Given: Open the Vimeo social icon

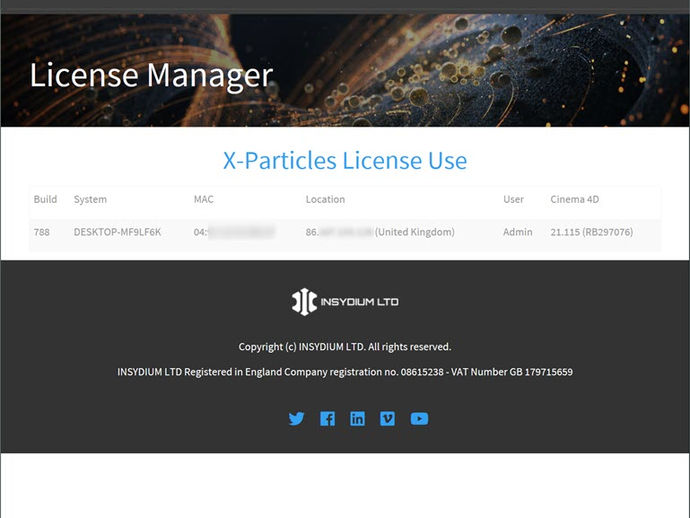Looking at the screenshot, I should click(x=387, y=419).
